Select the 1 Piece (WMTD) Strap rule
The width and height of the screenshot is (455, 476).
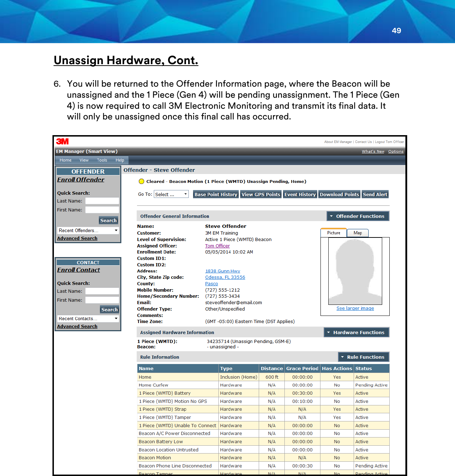pyautogui.click(x=263, y=409)
